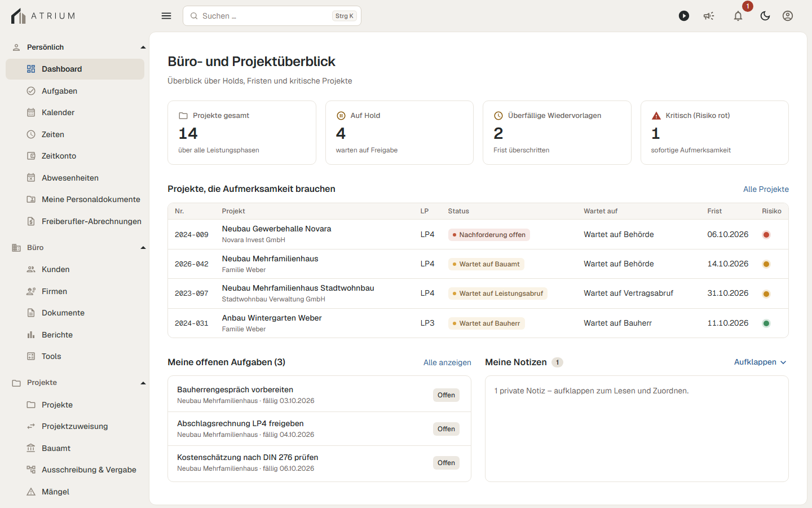This screenshot has width=812, height=508.
Task: Open the Offen status of Bauherrengespräch vorbereiten
Action: point(446,395)
